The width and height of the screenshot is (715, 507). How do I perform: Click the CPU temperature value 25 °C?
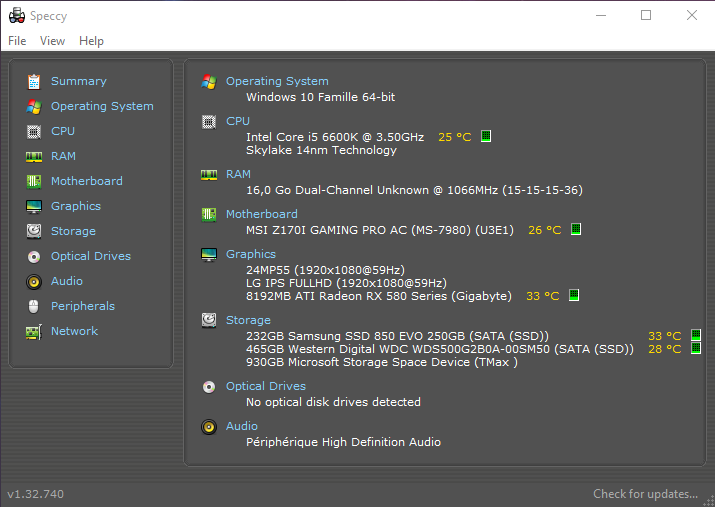pyautogui.click(x=455, y=137)
